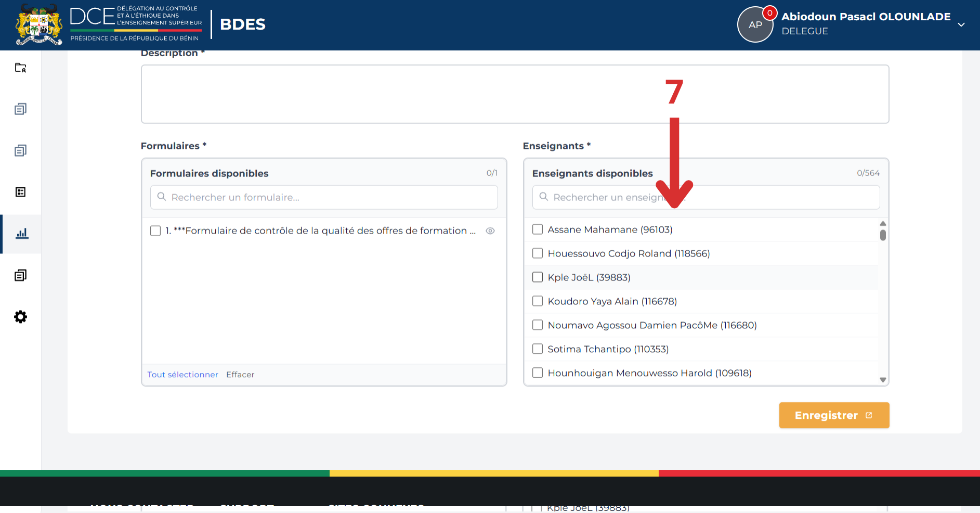Click the Benin coat of arms logo
This screenshot has height=513, width=980.
(39, 24)
